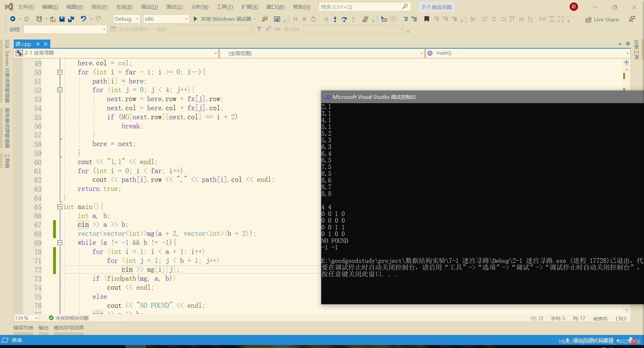Open the 调试(D) menu
The width and height of the screenshot is (644, 348).
(x=149, y=7)
